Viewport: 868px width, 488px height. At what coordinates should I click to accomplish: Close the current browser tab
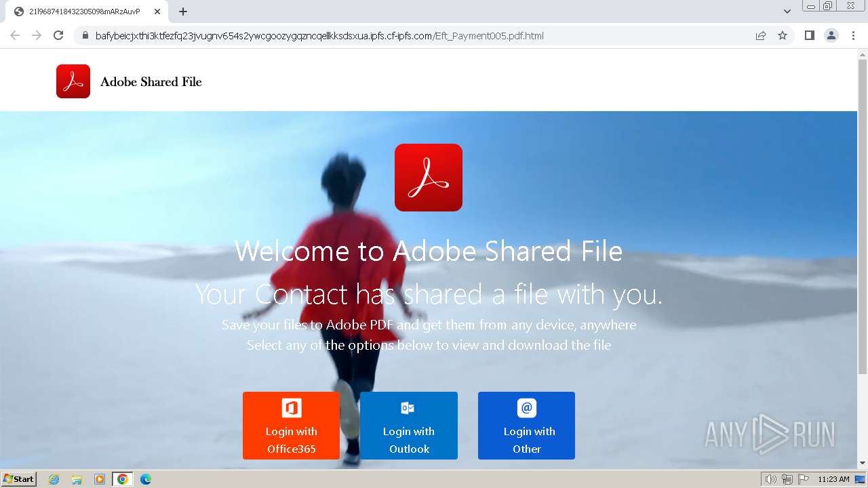(157, 12)
